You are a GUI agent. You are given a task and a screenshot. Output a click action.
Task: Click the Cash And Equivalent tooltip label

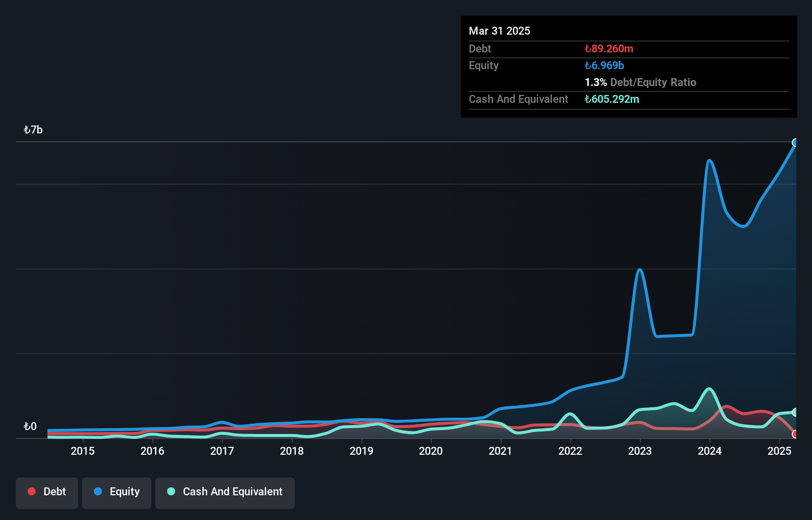[518, 99]
